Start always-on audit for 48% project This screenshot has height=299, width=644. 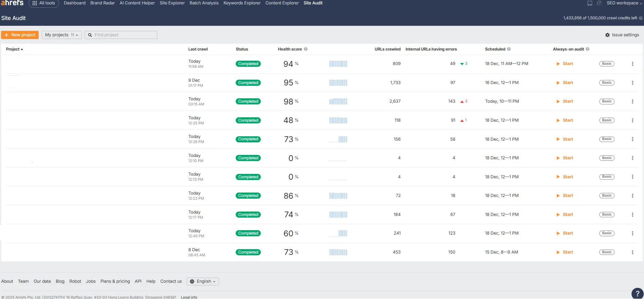click(565, 120)
